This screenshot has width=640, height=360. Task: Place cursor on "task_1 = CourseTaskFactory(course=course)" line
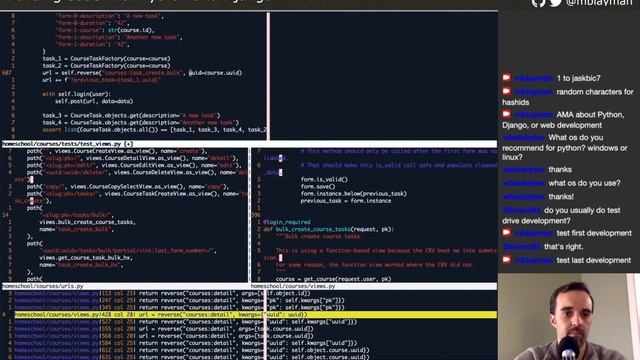(106, 58)
